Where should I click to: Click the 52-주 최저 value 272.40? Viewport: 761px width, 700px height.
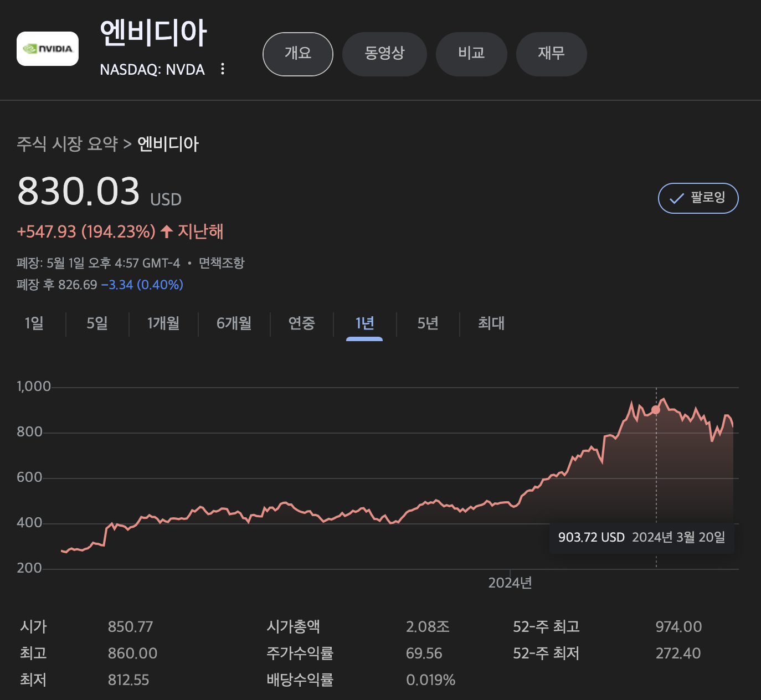pos(678,653)
